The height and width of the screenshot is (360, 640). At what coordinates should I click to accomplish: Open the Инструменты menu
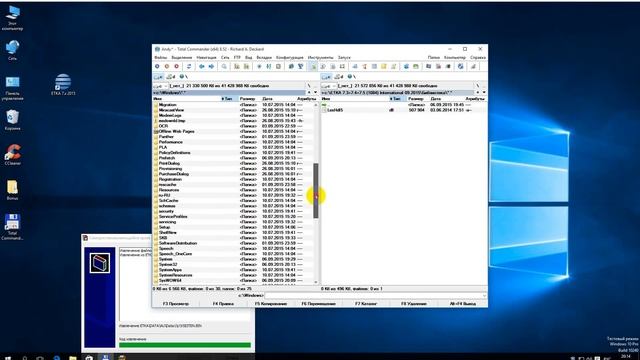(x=320, y=58)
